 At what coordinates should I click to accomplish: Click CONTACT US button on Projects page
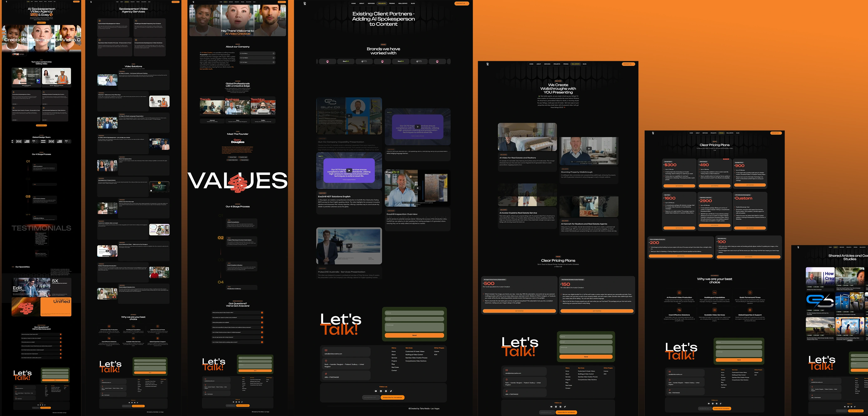coord(461,3)
